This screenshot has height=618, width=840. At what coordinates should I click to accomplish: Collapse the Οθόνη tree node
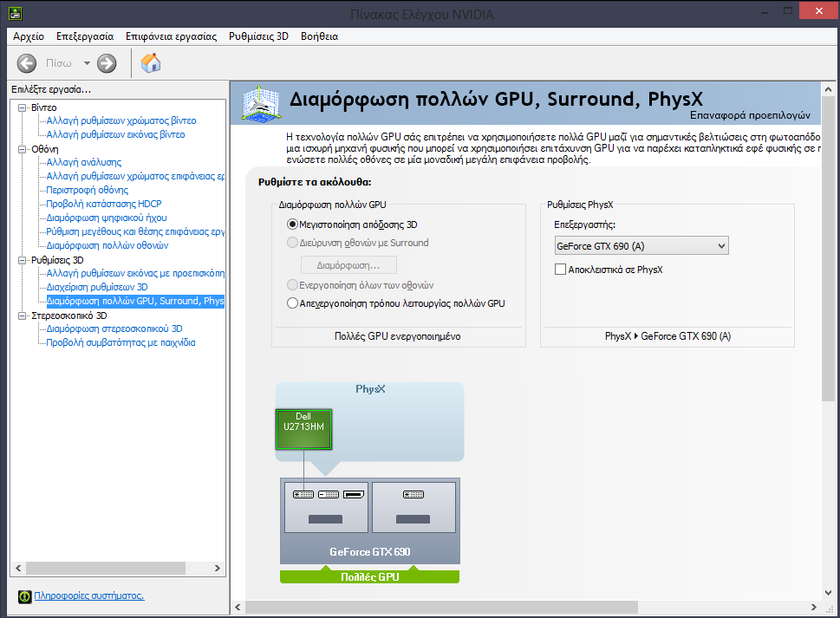point(22,149)
